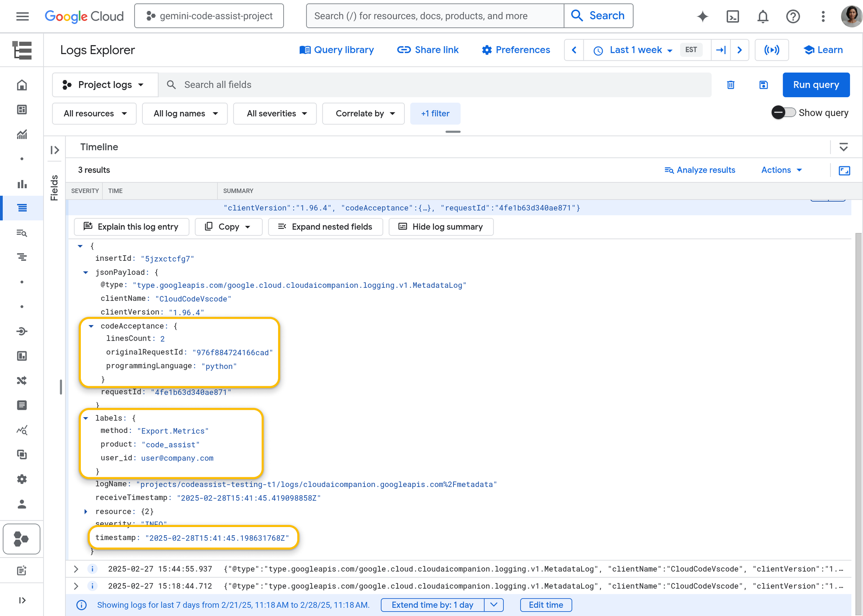Expand the Fields side panel

[55, 150]
